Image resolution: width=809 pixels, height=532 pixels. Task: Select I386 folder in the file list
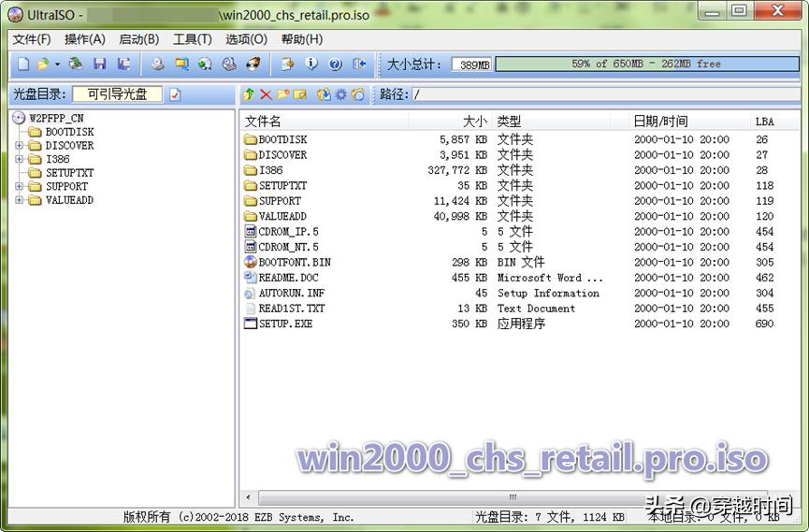(270, 170)
